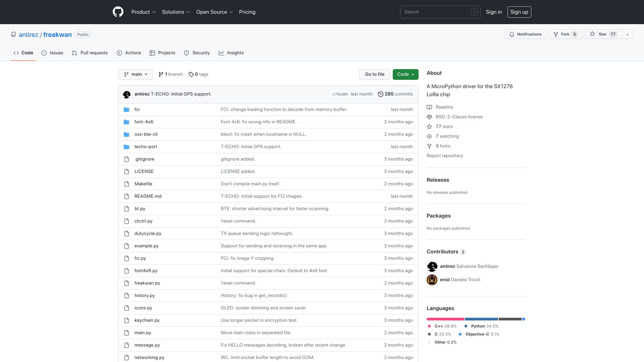This screenshot has height=362, width=644.
Task: Expand the Open Source menu
Action: (x=215, y=12)
